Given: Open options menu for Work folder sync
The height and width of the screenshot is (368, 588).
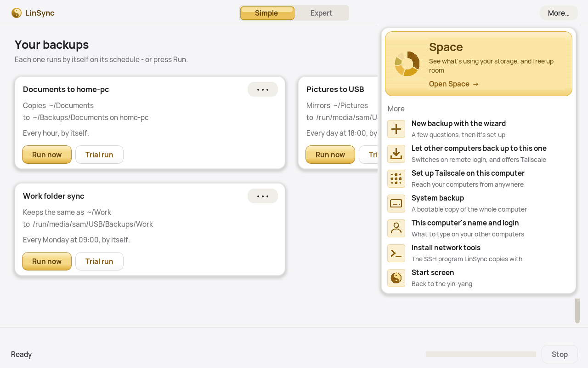Looking at the screenshot, I should 263,196.
